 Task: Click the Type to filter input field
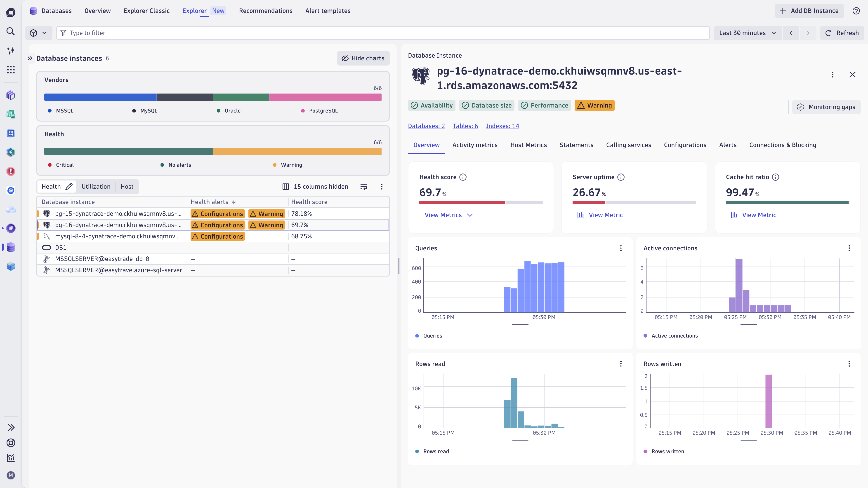383,33
